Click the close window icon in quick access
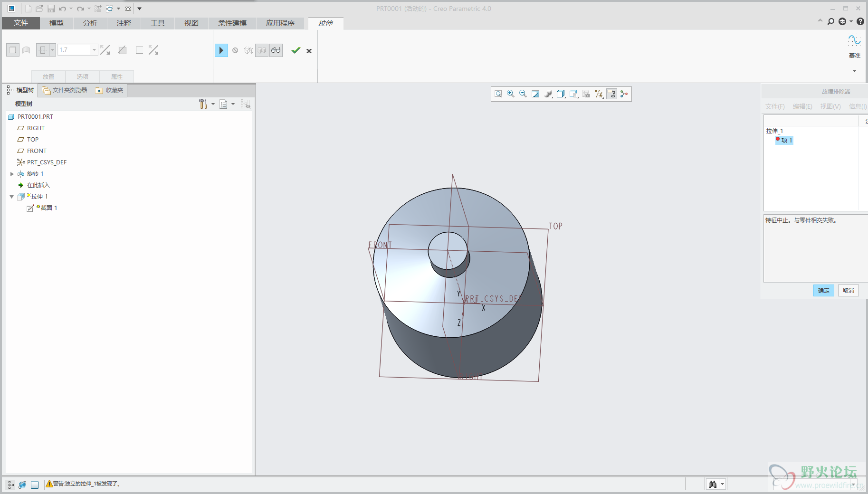 coord(128,9)
